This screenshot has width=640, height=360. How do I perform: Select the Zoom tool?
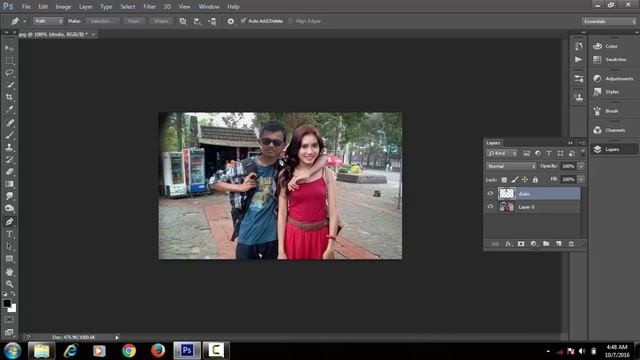[x=9, y=284]
